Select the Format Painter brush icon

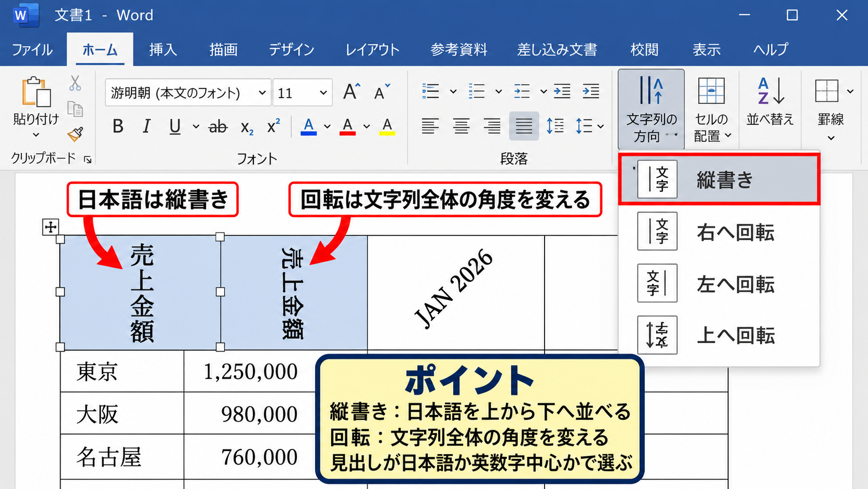pos(75,135)
